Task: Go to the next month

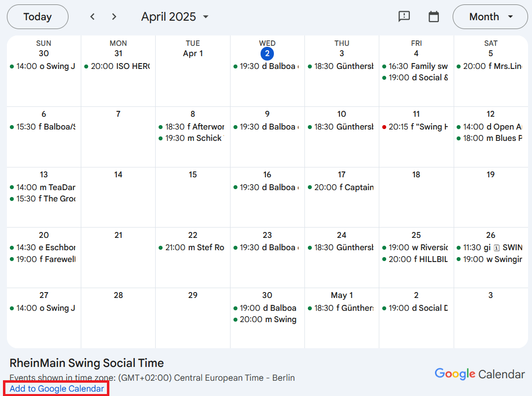Action: (114, 17)
